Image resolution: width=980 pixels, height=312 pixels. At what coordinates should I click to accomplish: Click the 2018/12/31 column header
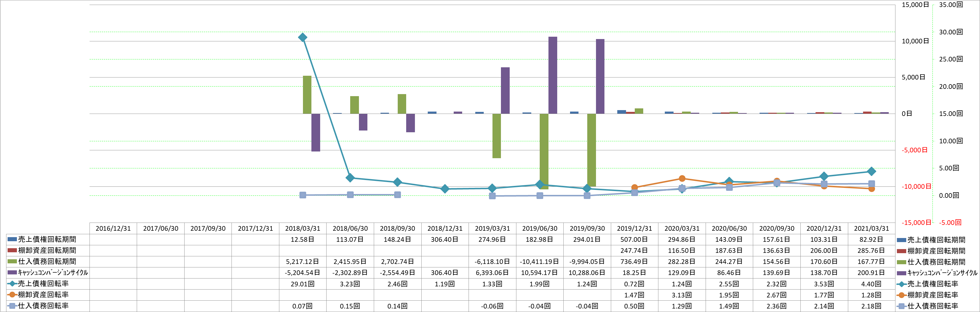pos(445,228)
